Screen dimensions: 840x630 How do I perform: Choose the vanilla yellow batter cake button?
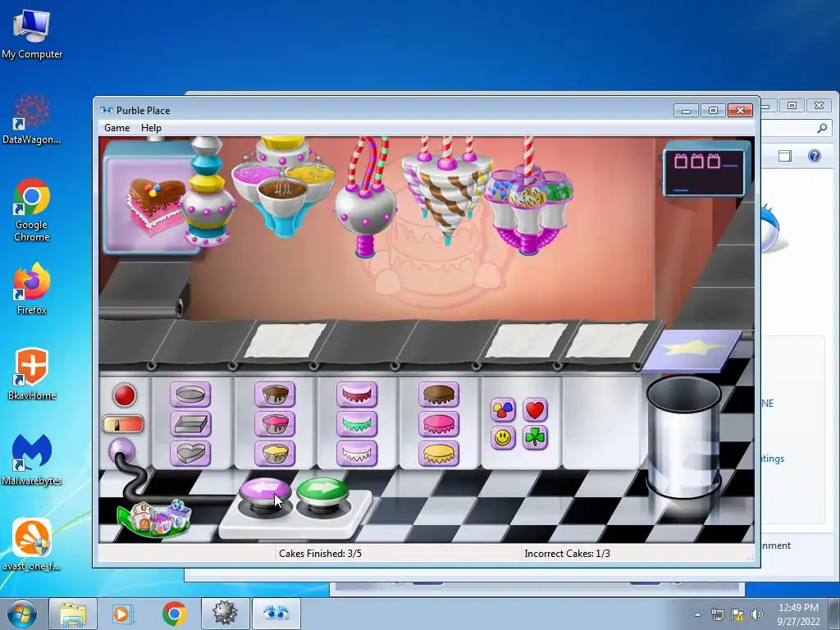pyautogui.click(x=275, y=453)
